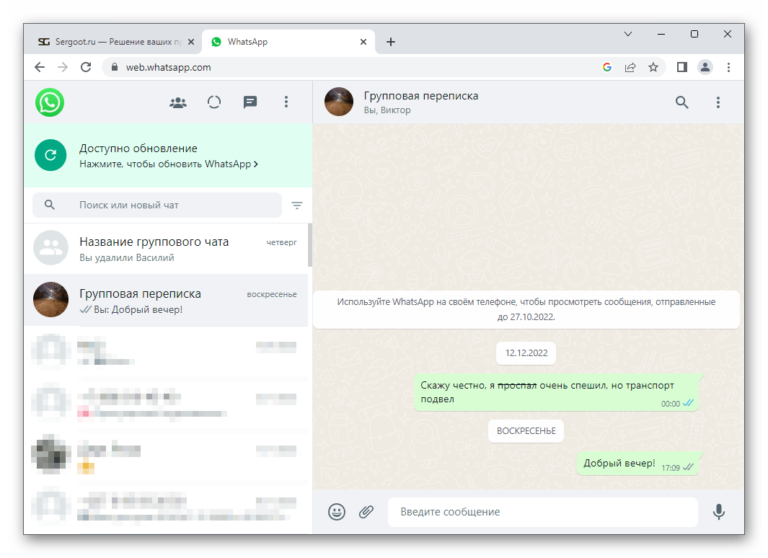Click the '12.12.2022' date badge

pos(526,353)
